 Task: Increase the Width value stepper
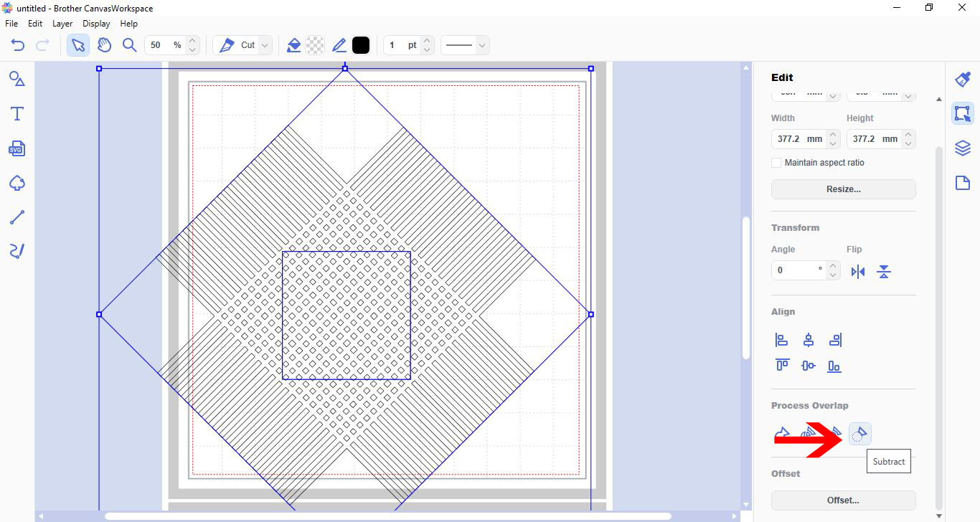tap(833, 134)
